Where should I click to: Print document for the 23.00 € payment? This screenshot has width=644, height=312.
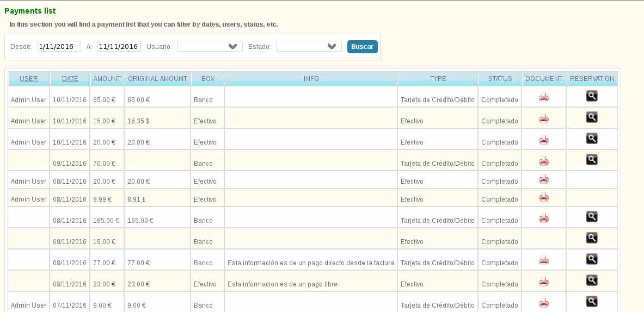click(x=544, y=282)
